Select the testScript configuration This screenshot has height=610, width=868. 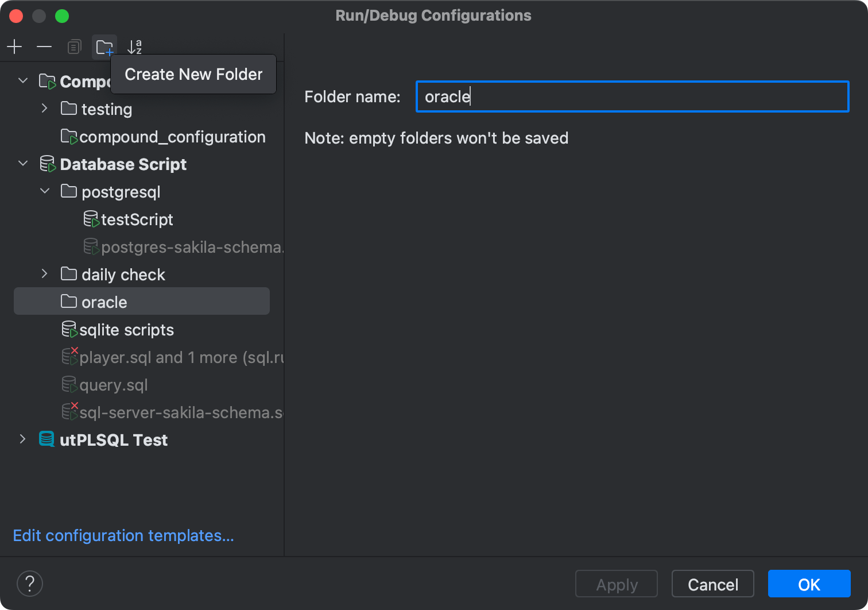pyautogui.click(x=138, y=219)
